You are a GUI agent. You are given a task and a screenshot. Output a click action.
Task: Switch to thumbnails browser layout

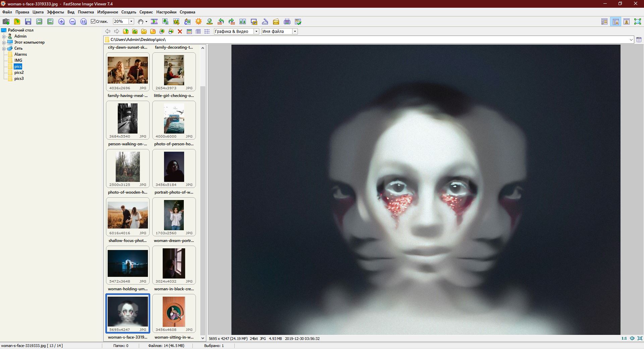pyautogui.click(x=604, y=21)
